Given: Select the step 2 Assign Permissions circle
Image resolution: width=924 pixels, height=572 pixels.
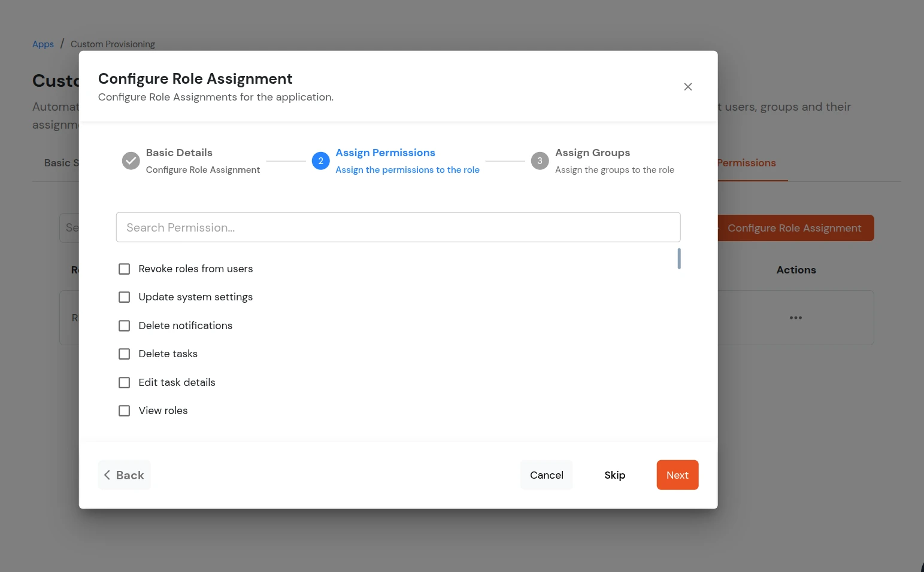Looking at the screenshot, I should click(x=320, y=160).
